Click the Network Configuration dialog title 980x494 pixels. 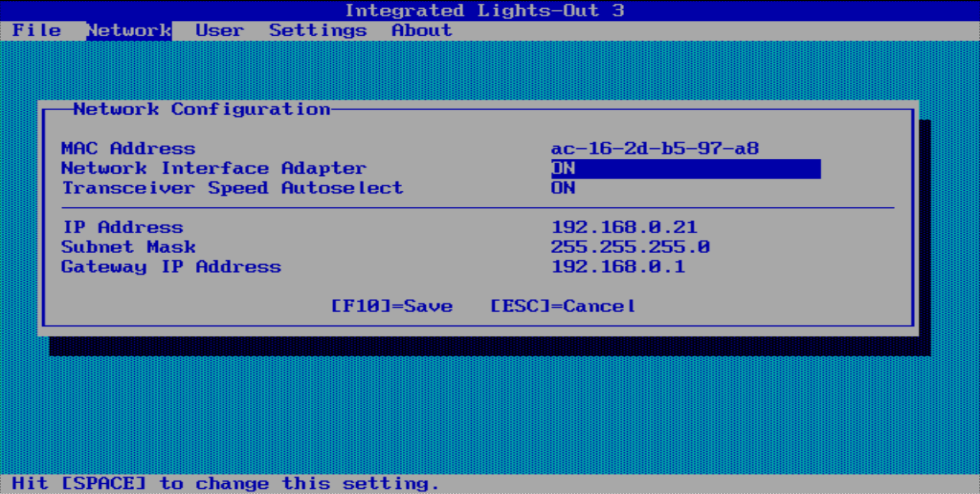[x=202, y=109]
